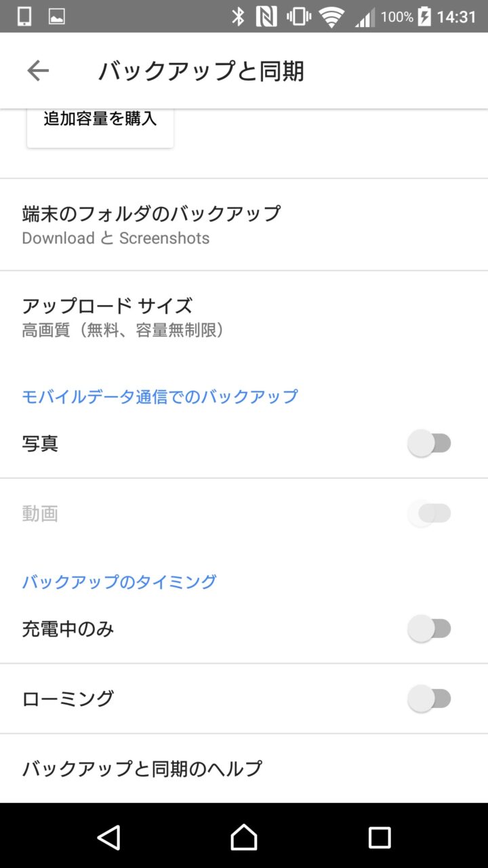Tap the NFC status icon
The width and height of the screenshot is (488, 868).
[266, 17]
